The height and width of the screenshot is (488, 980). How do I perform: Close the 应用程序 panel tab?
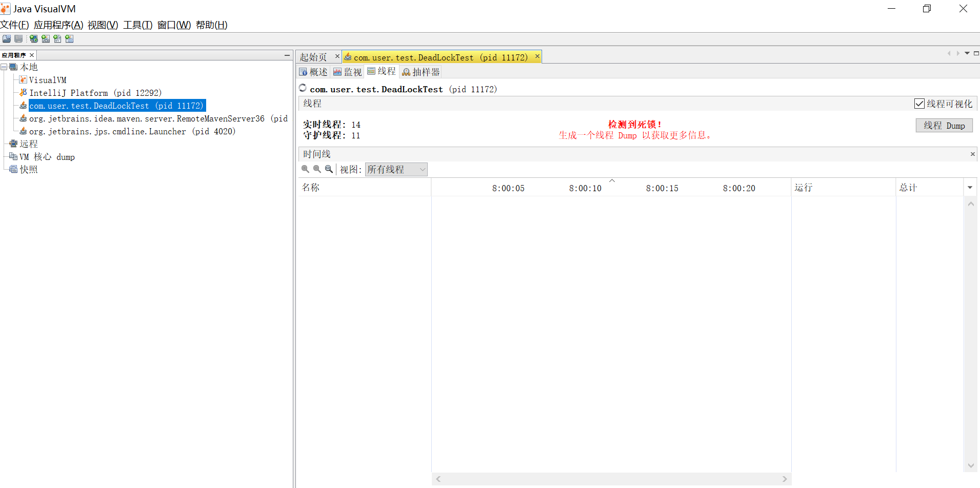pos(32,55)
